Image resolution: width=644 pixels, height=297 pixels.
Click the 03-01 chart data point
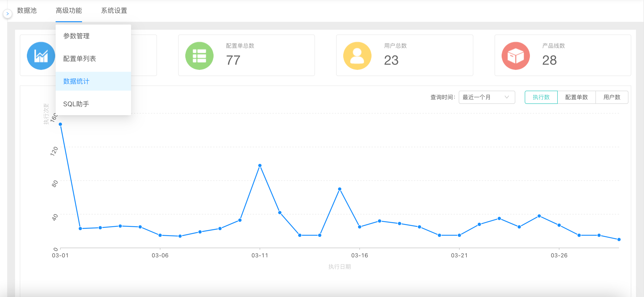point(60,124)
